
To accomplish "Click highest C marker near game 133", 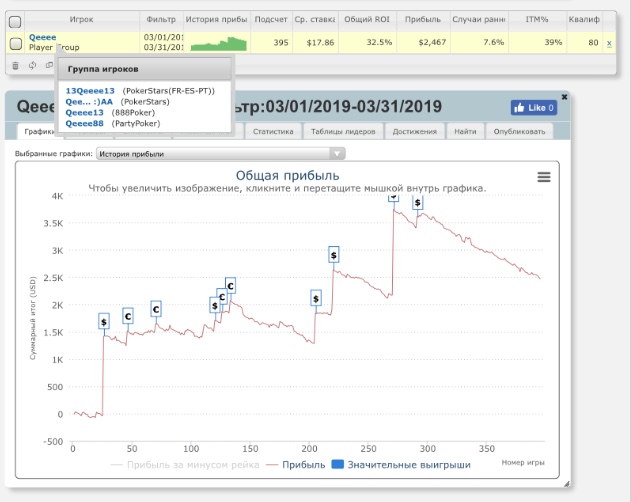I will click(x=230, y=286).
